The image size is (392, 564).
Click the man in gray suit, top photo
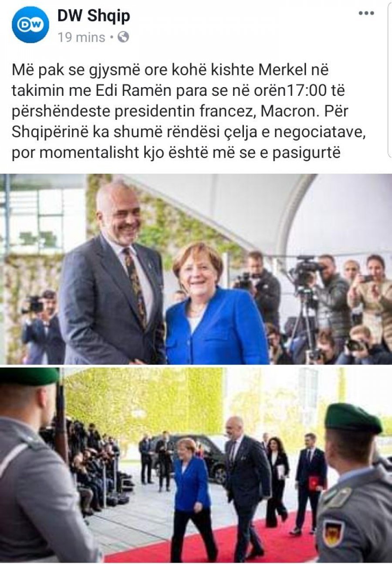pos(112,279)
